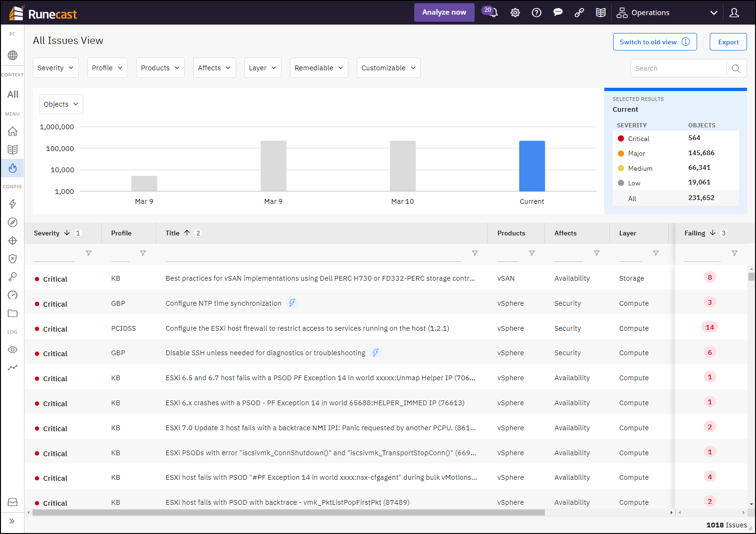Open the Affects filter dropdown
The image size is (756, 534).
(214, 68)
